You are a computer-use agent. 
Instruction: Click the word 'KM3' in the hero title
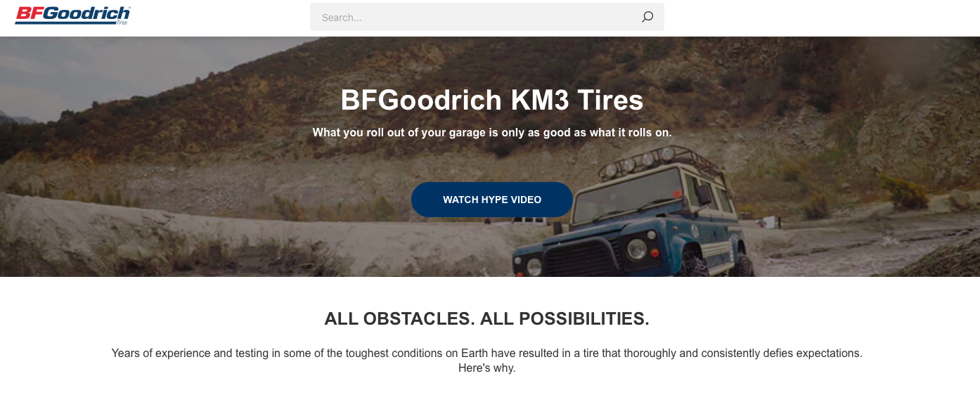click(x=540, y=100)
